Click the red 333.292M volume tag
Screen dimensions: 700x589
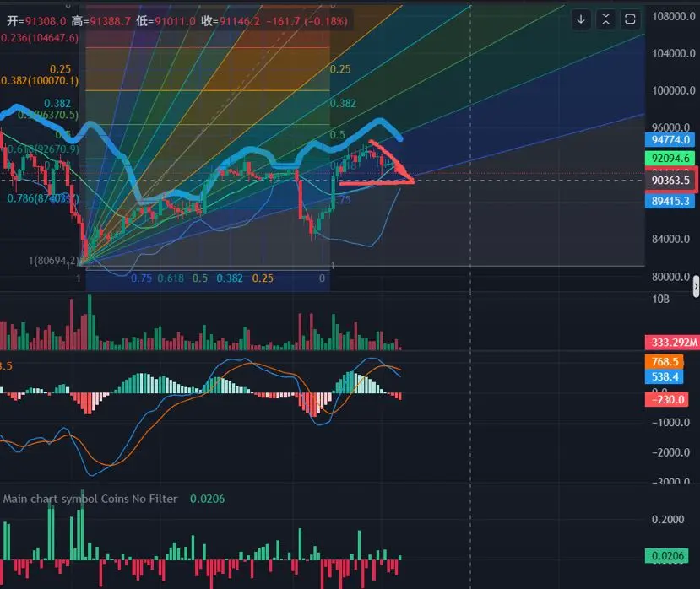point(673,343)
